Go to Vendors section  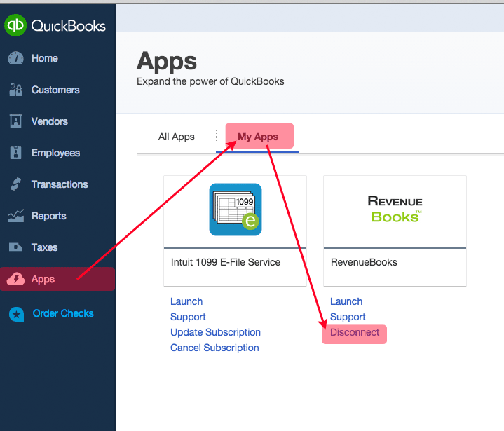[x=50, y=121]
